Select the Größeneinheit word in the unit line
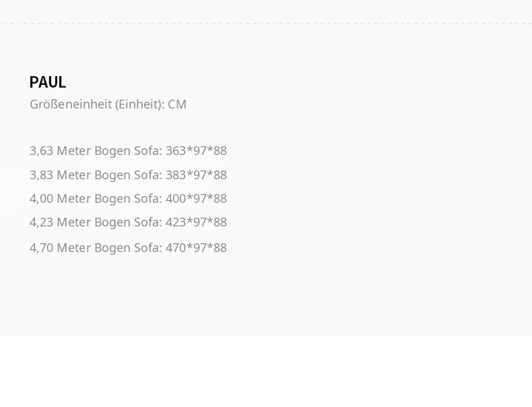Viewport: 532px width, 407px height. click(71, 104)
